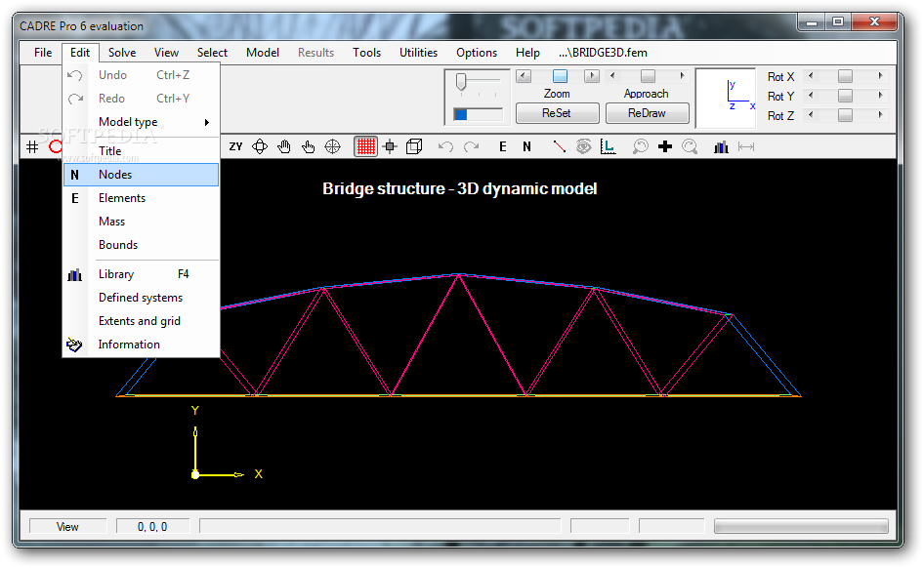This screenshot has height=568, width=924.
Task: Click the Rot X right arrow
Action: 880,76
